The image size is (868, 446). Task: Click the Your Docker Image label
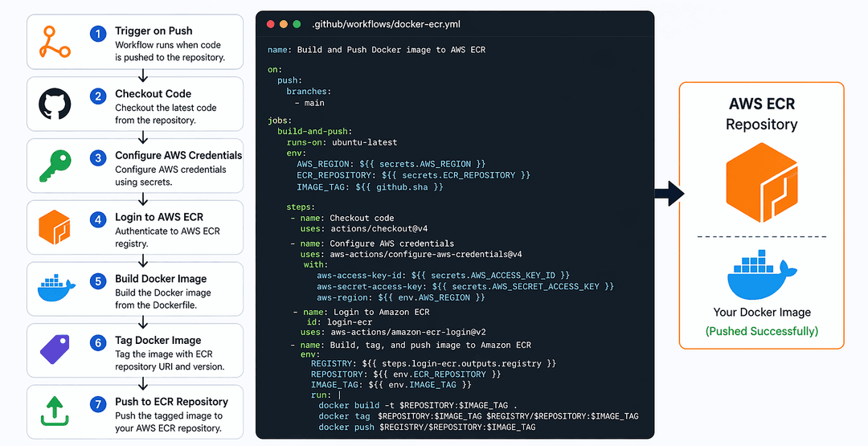762,312
